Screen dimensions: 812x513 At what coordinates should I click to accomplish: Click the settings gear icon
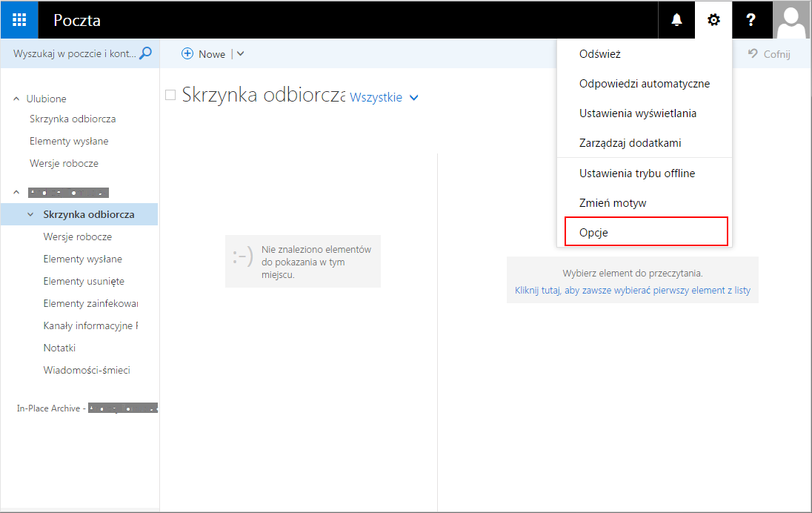(713, 20)
